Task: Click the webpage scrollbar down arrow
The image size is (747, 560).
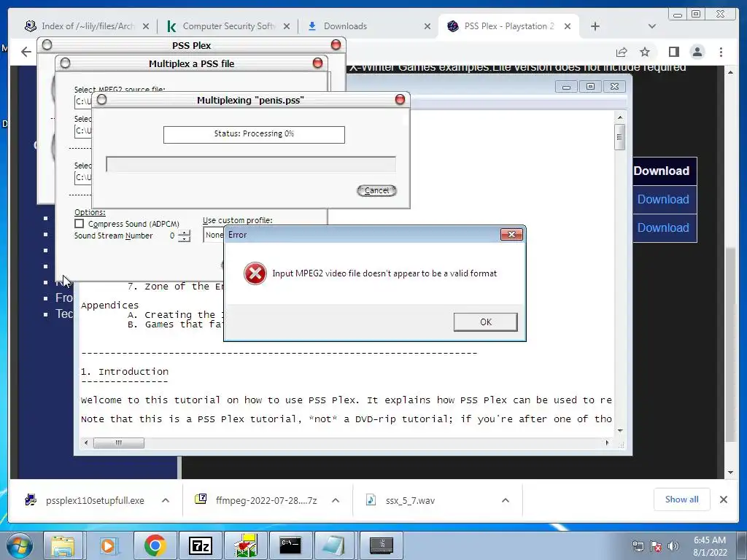Action: pos(731,472)
